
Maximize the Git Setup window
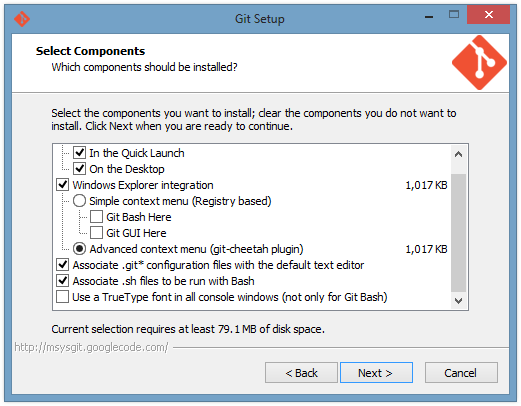(x=454, y=14)
